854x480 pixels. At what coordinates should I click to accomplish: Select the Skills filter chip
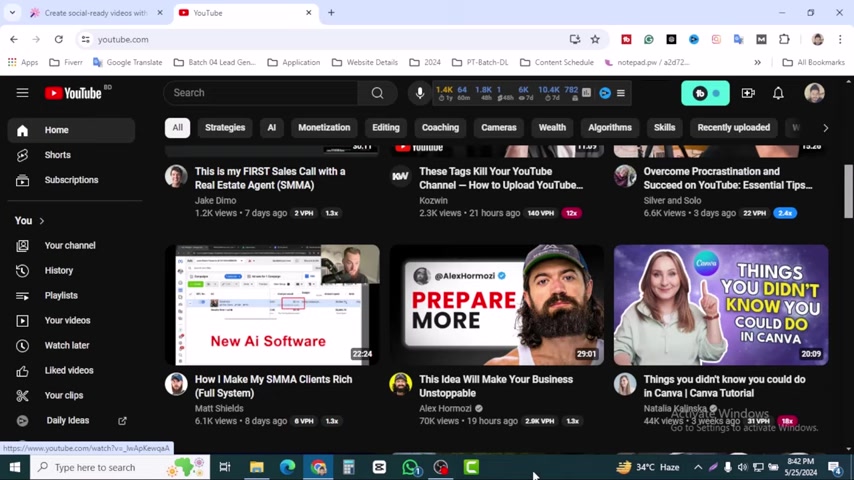click(664, 128)
